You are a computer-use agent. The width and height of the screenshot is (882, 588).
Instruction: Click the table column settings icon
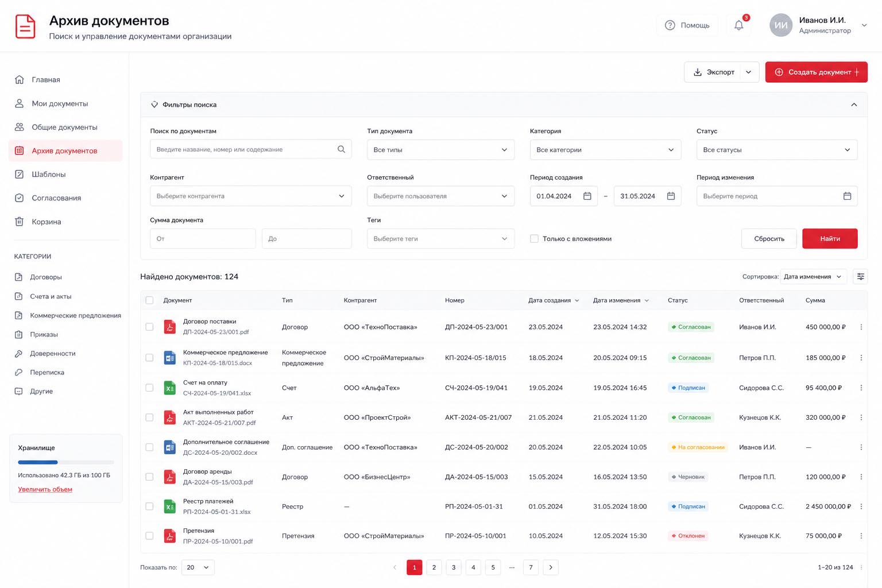(x=860, y=277)
